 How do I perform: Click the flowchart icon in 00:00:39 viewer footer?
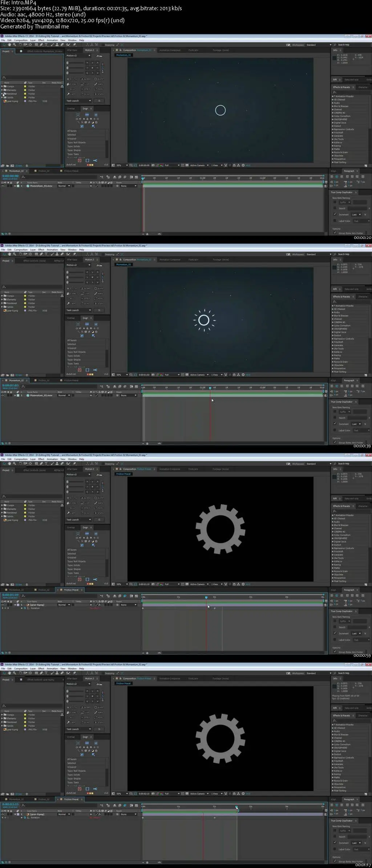point(239,375)
